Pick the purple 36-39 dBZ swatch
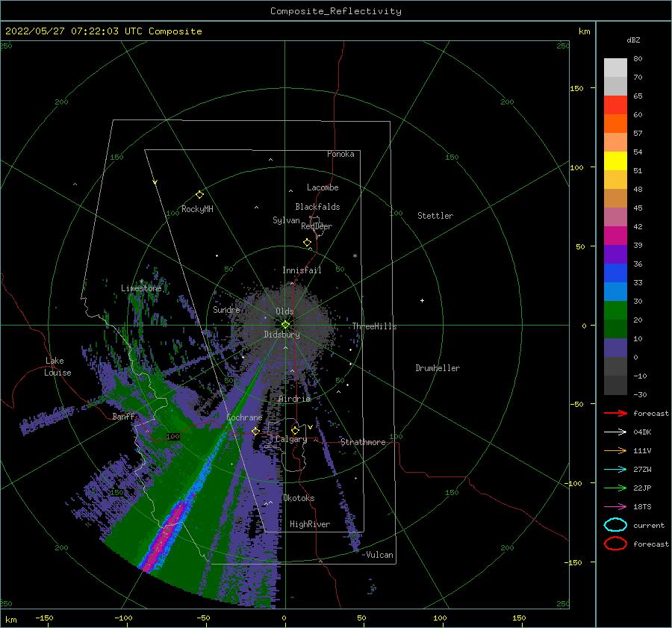Screen dimensions: 672x628 point(615,255)
